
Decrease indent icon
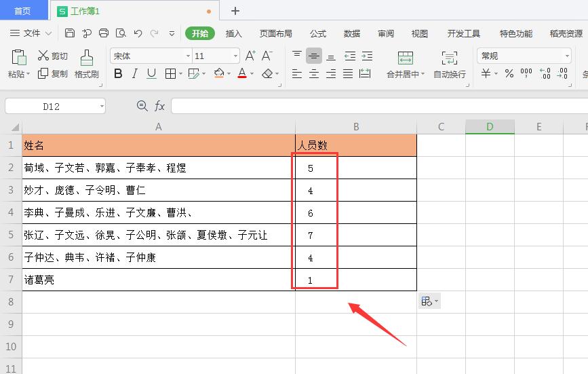pos(350,56)
